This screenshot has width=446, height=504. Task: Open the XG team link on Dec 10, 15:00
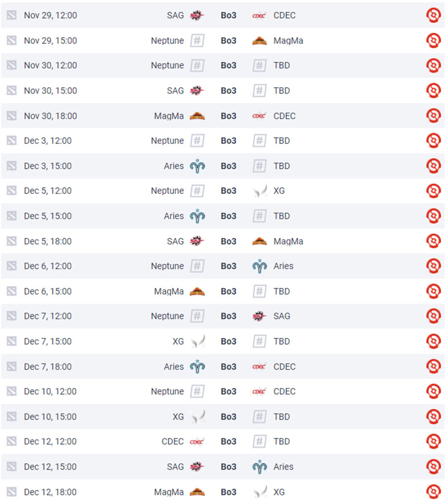point(178,417)
